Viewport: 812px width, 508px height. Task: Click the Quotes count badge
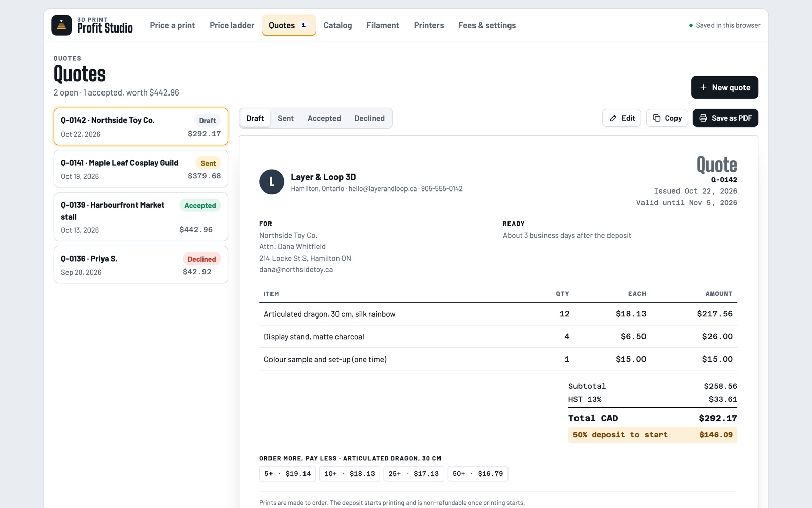pos(303,25)
